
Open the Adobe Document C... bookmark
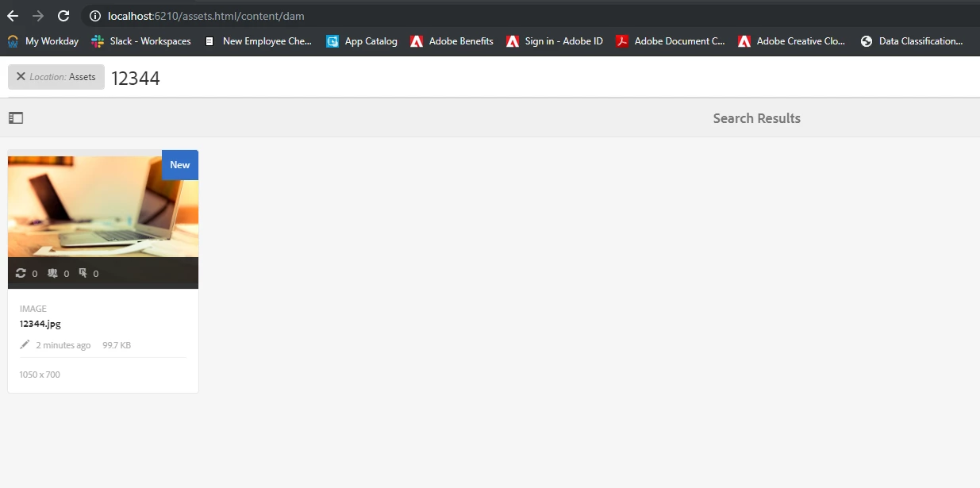coord(671,41)
